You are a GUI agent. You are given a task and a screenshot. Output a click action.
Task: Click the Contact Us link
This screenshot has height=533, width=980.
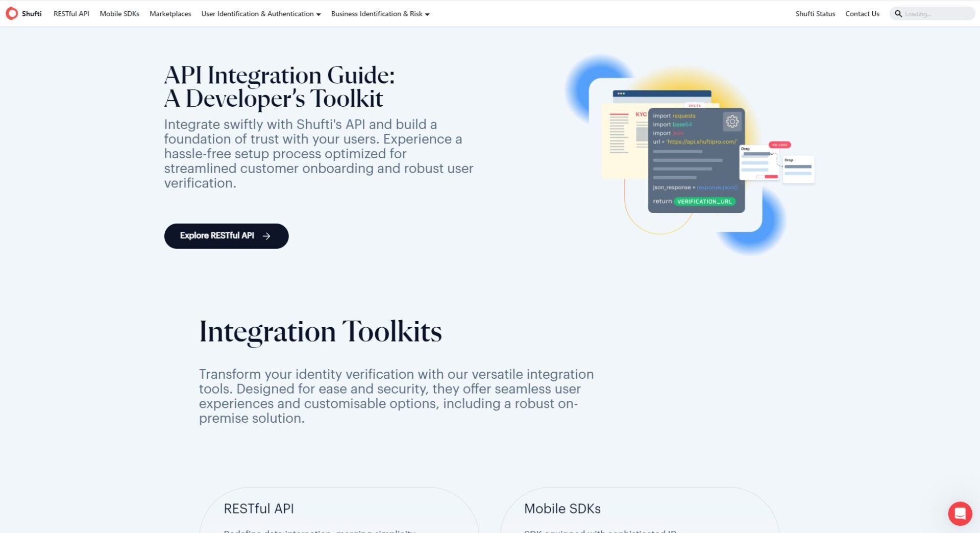point(862,14)
